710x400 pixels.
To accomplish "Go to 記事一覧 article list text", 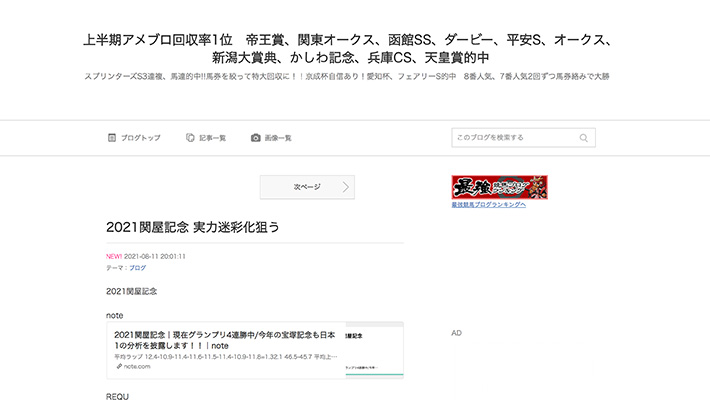I will pos(212,138).
